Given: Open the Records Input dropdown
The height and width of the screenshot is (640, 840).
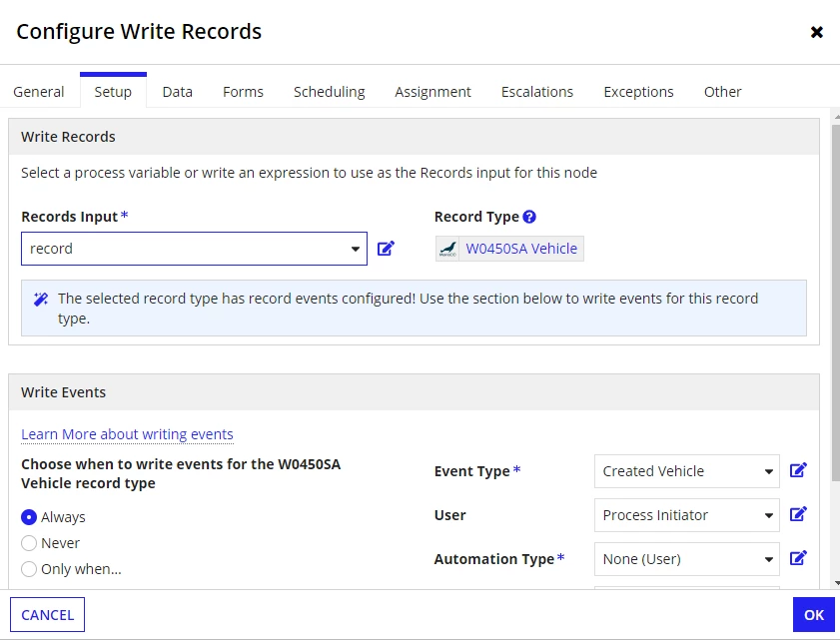Looking at the screenshot, I should click(x=194, y=249).
